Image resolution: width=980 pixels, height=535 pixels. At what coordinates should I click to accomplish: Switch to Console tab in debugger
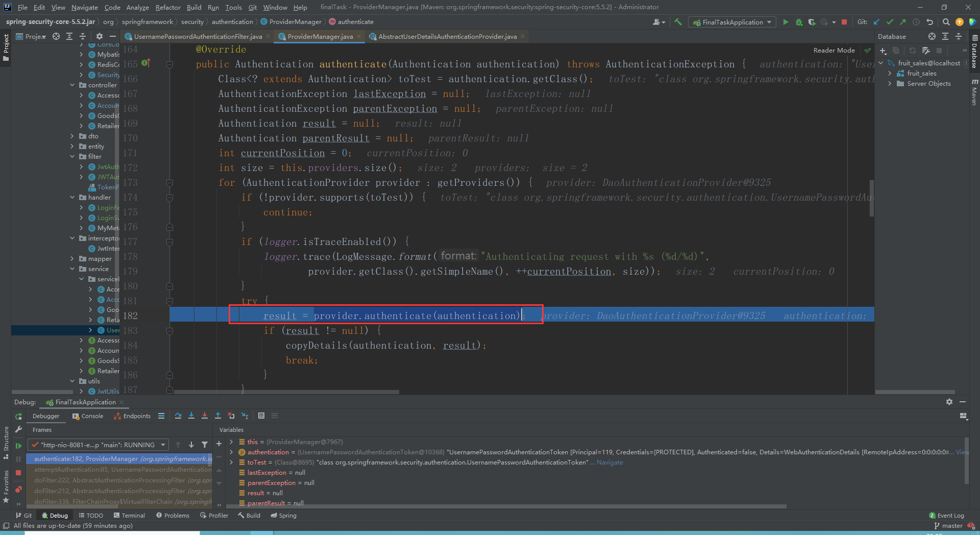(88, 416)
